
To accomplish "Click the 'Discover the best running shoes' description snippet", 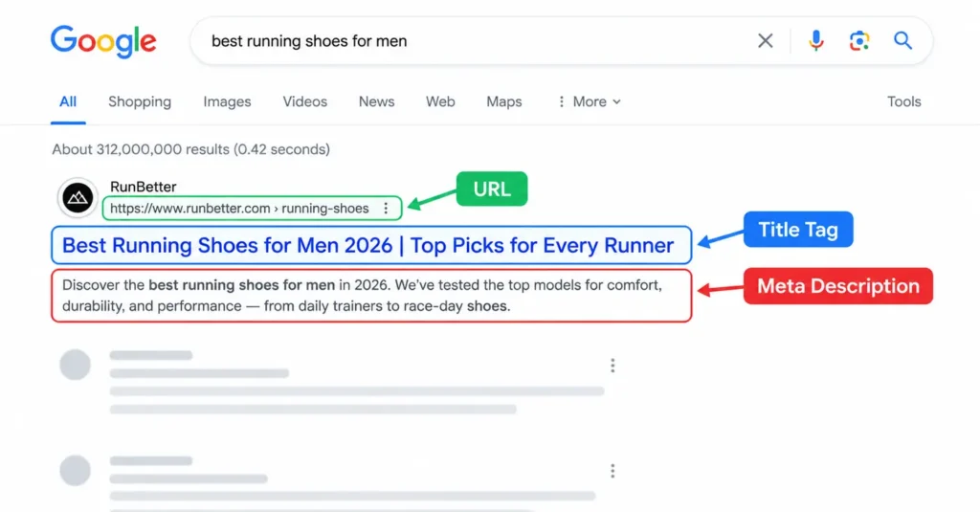I will tap(362, 295).
